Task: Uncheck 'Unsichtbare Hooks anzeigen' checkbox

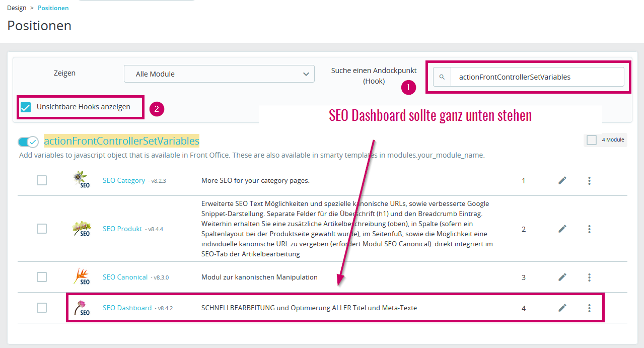Action: coord(26,107)
